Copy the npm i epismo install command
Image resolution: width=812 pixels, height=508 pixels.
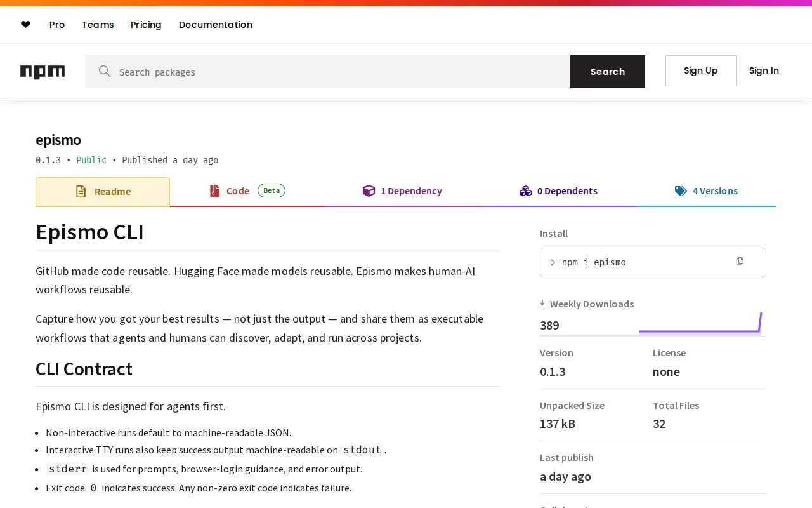point(740,262)
